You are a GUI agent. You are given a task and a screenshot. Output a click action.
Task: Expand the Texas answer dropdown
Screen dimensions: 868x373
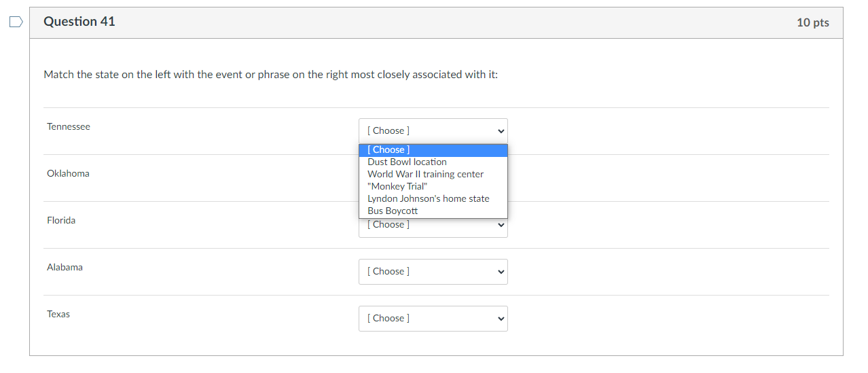[433, 318]
